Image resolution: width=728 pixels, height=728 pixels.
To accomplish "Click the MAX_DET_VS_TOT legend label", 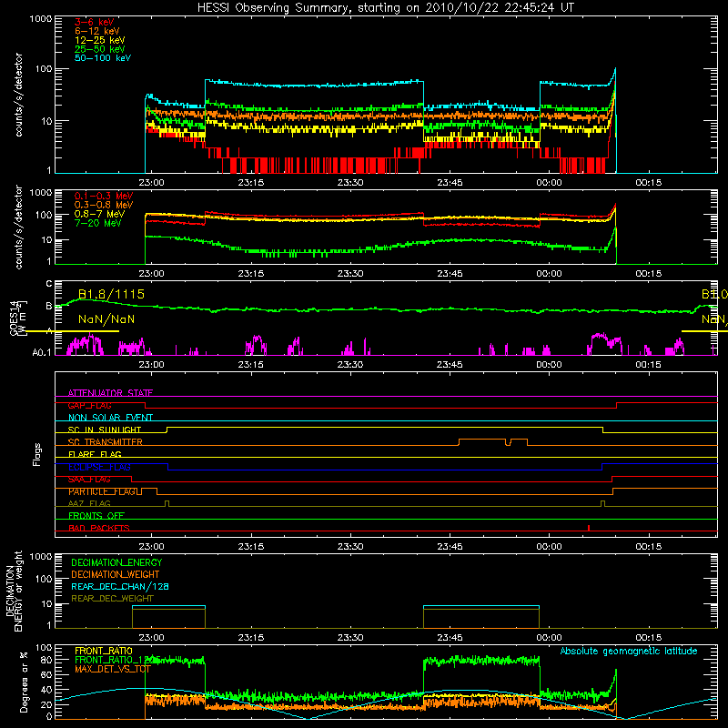I will click(113, 669).
